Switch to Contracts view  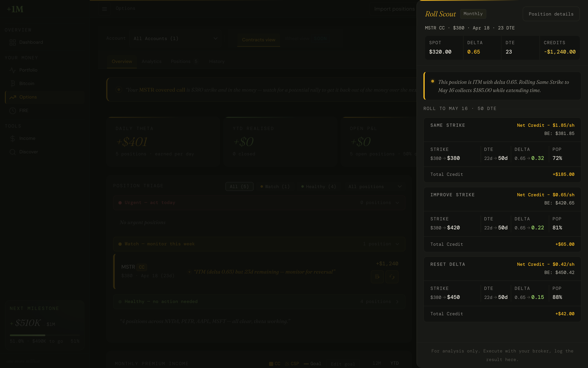258,40
